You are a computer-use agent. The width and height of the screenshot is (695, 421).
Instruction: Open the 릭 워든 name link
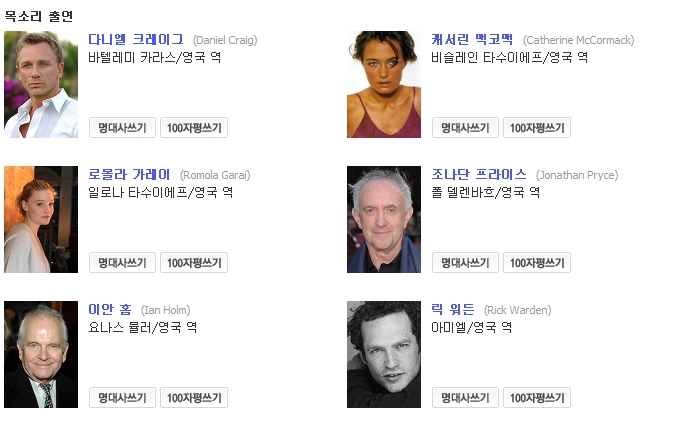453,309
